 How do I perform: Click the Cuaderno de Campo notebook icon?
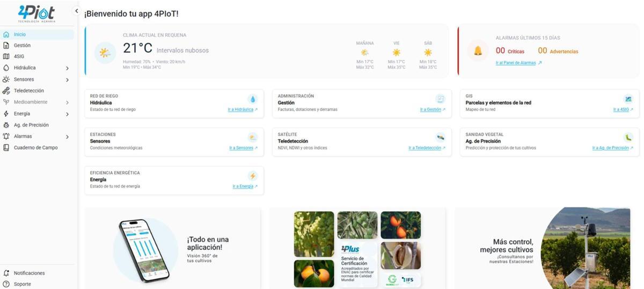click(6, 147)
